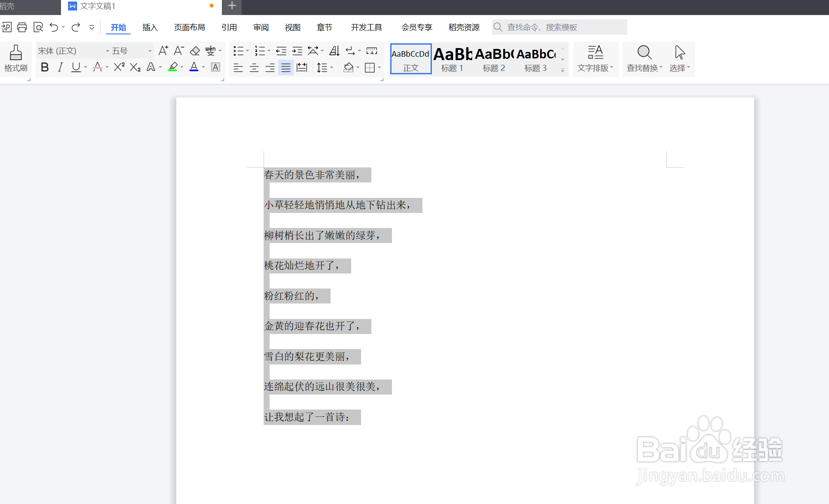Expand line spacing dropdown arrow
The image size is (829, 504).
click(332, 67)
